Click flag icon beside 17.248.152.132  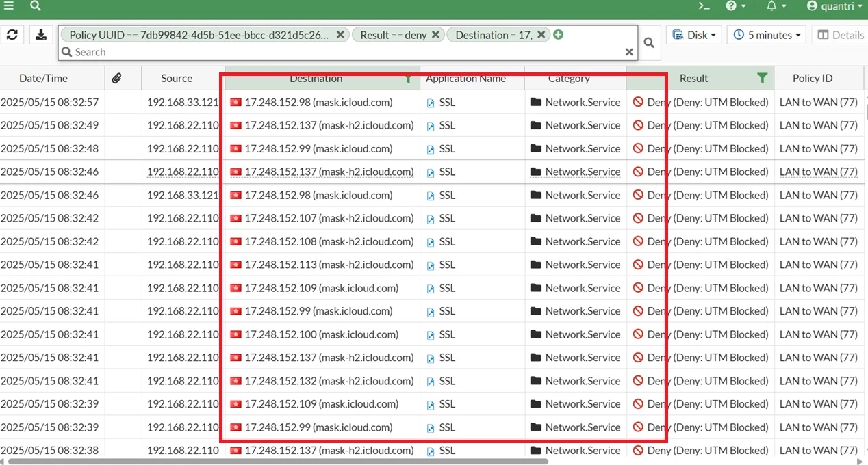coord(235,382)
